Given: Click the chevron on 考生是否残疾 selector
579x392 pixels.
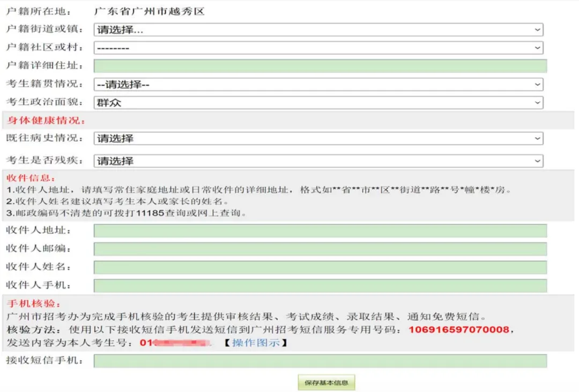Looking at the screenshot, I should coord(538,160).
